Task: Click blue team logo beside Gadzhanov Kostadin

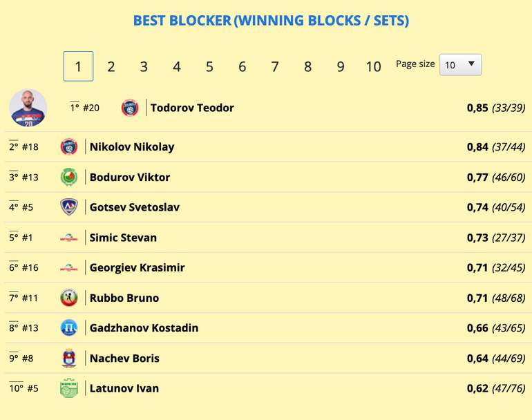Action: [69, 328]
